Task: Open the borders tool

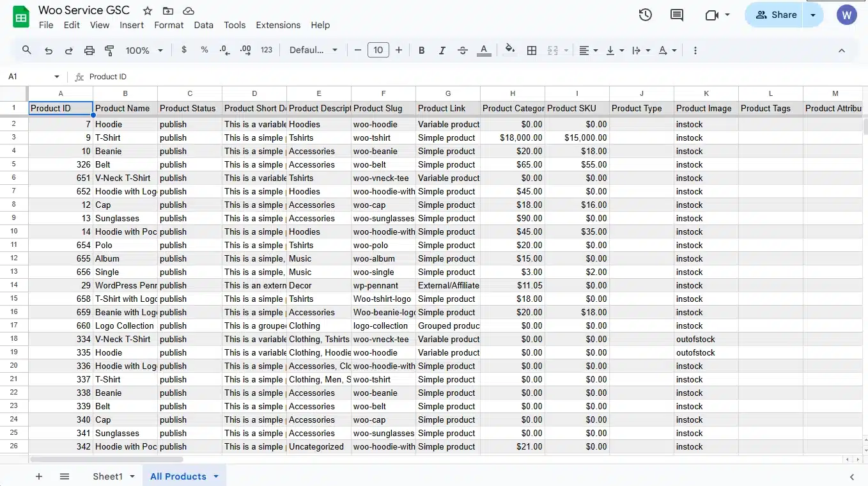Action: coord(531,51)
